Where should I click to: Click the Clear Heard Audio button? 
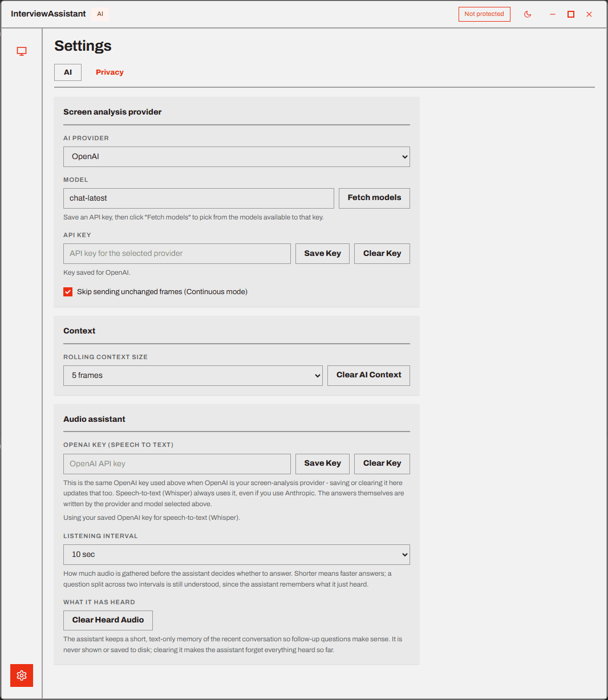(x=108, y=620)
